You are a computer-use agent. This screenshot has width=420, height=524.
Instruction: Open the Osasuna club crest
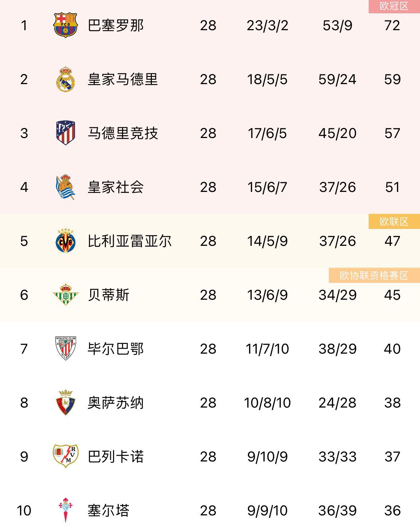pos(65,403)
